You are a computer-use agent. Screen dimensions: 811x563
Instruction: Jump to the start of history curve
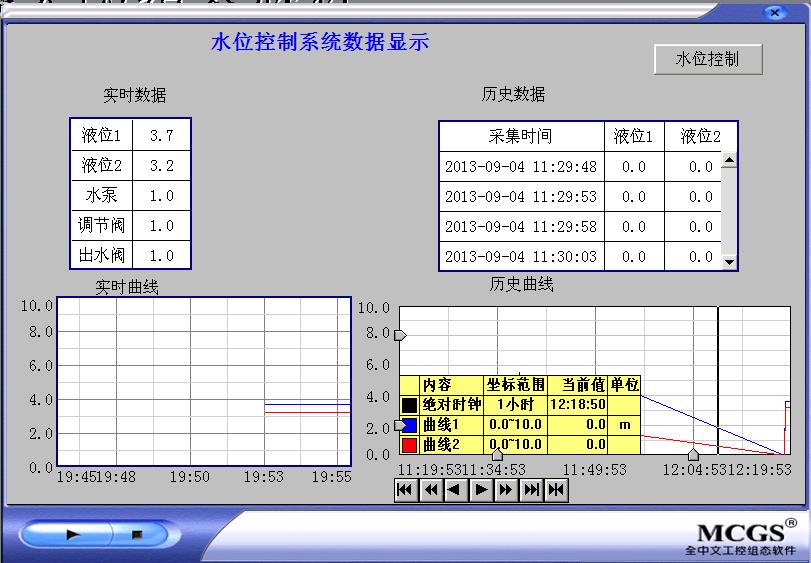[405, 490]
